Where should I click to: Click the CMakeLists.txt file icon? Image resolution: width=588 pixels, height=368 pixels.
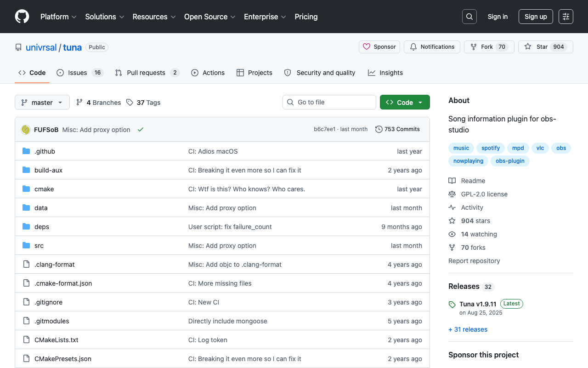click(26, 340)
